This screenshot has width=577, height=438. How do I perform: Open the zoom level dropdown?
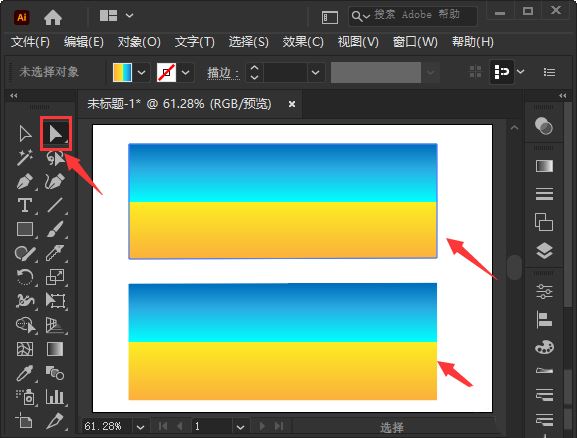pos(140,427)
